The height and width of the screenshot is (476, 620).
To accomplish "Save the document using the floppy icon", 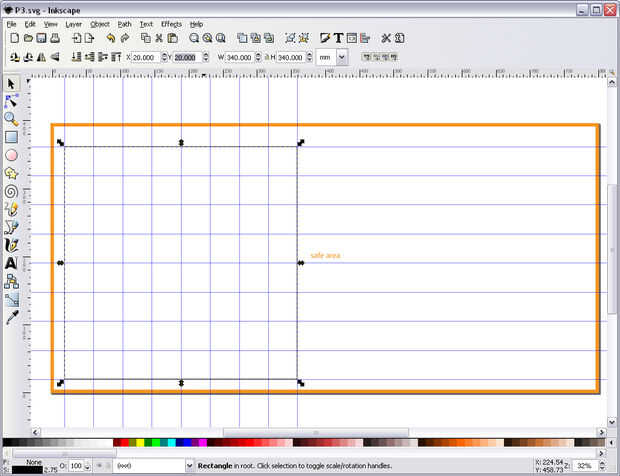I will point(42,38).
